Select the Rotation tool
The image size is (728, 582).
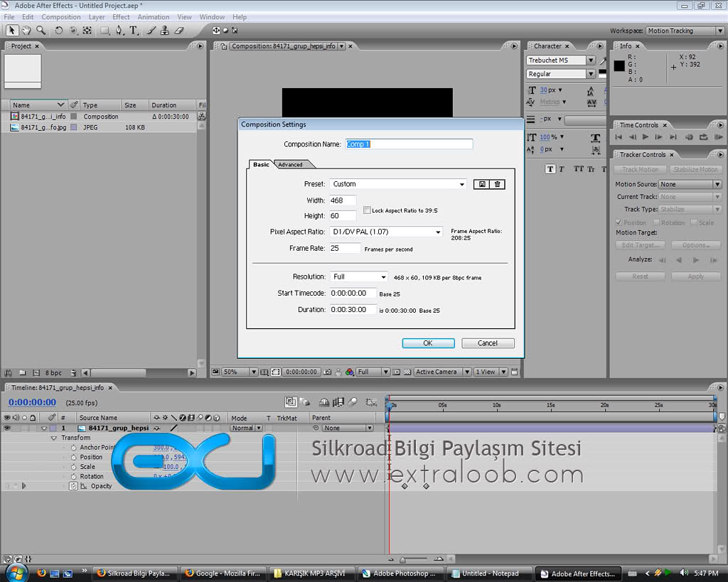(x=58, y=31)
